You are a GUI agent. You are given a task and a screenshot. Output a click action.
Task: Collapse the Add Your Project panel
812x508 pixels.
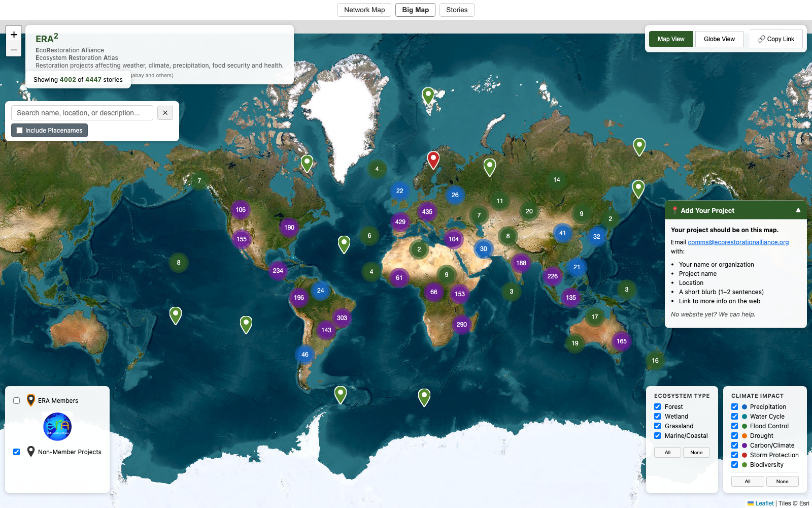[x=798, y=210]
